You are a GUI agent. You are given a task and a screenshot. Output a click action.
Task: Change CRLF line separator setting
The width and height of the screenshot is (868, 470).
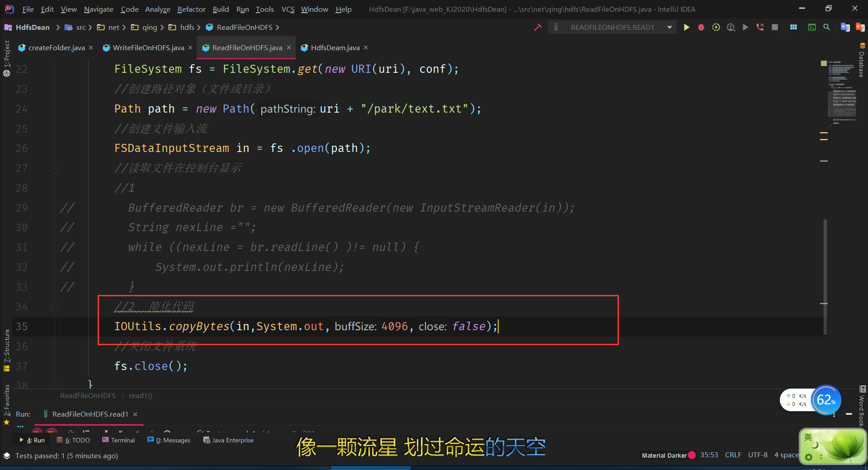[x=733, y=455]
